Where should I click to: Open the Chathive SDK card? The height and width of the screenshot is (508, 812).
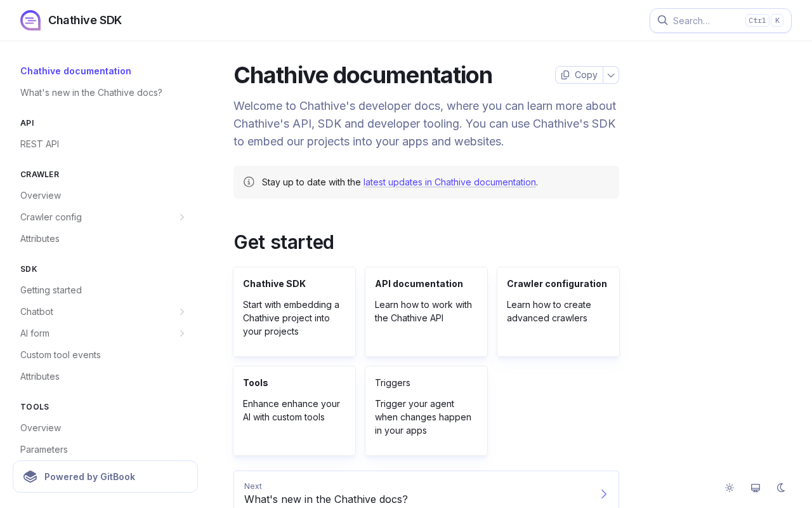click(294, 312)
